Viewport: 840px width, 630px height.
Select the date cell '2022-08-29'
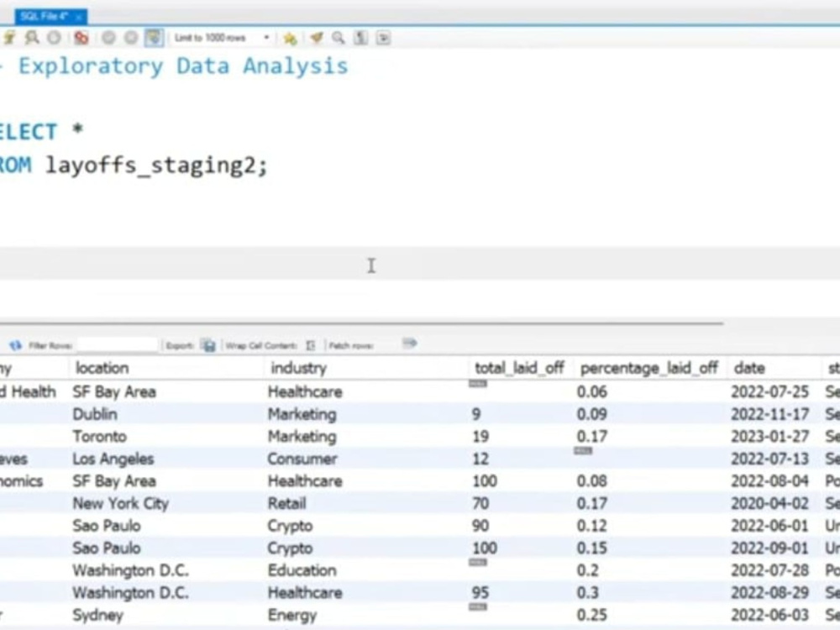(769, 592)
